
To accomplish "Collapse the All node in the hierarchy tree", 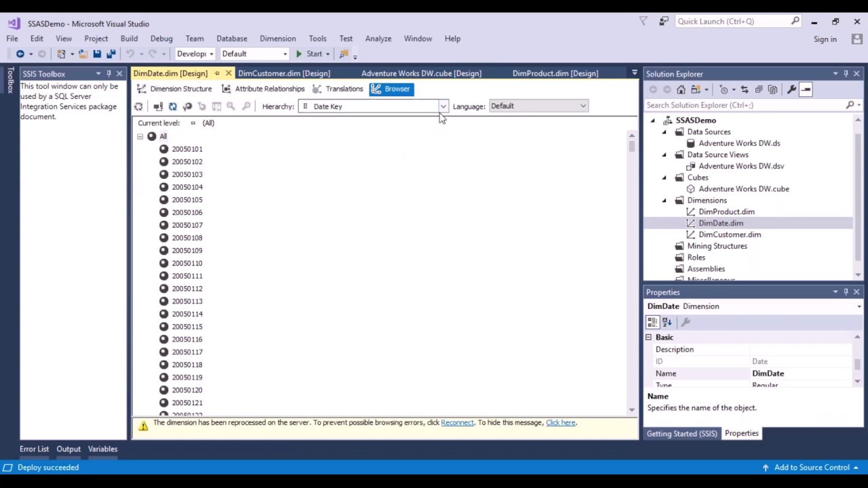I will click(140, 136).
